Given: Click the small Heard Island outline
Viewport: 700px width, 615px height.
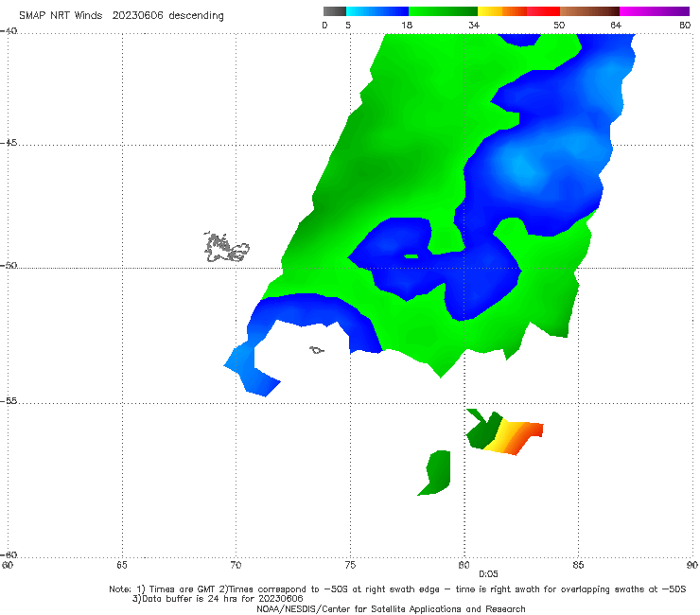Looking at the screenshot, I should point(317,350).
